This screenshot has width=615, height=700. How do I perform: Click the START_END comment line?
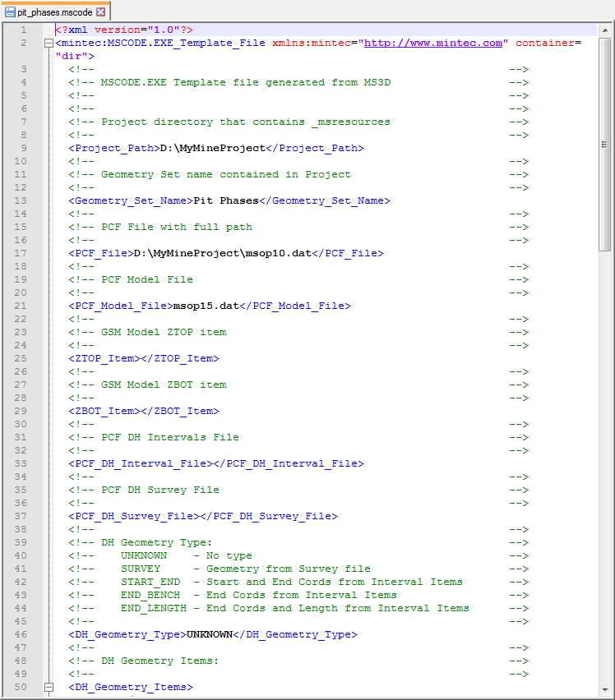292,583
